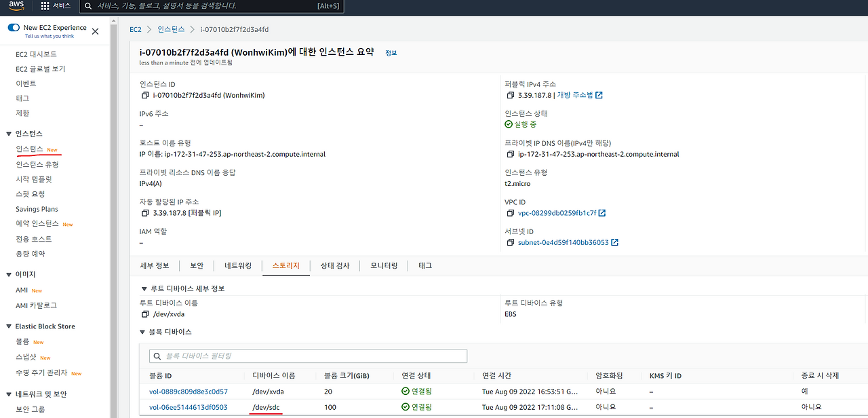Click the search icon in block device filter
The image size is (868, 418).
pyautogui.click(x=157, y=356)
